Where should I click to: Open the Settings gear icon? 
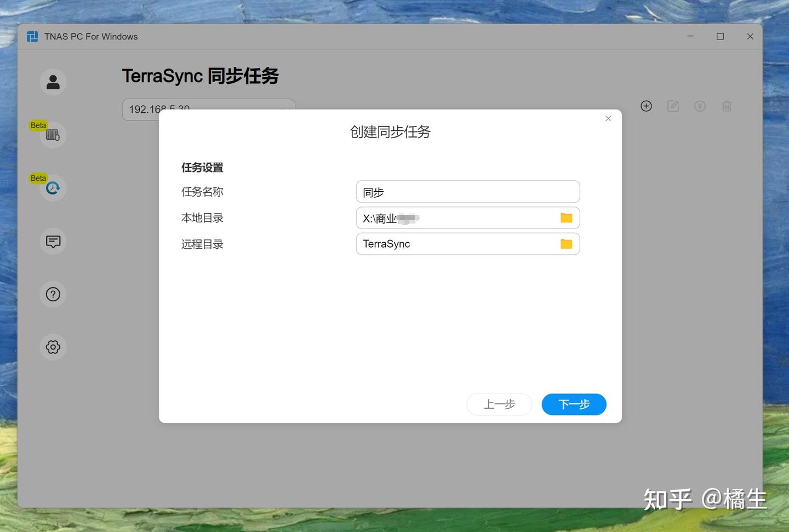coord(53,347)
